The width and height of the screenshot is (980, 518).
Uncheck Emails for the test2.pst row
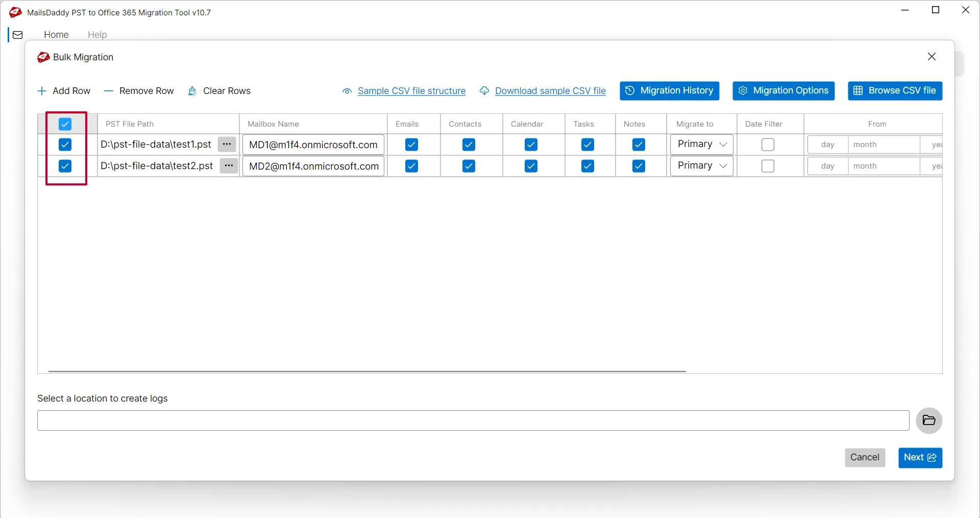(411, 166)
